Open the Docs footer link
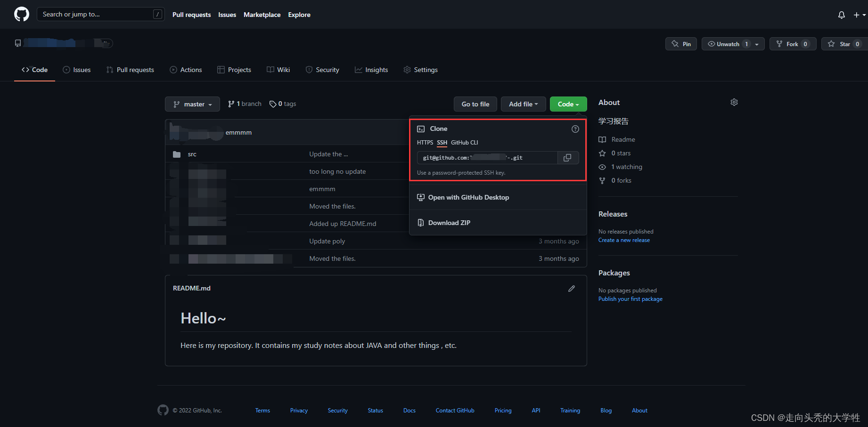The width and height of the screenshot is (868, 427). click(409, 411)
